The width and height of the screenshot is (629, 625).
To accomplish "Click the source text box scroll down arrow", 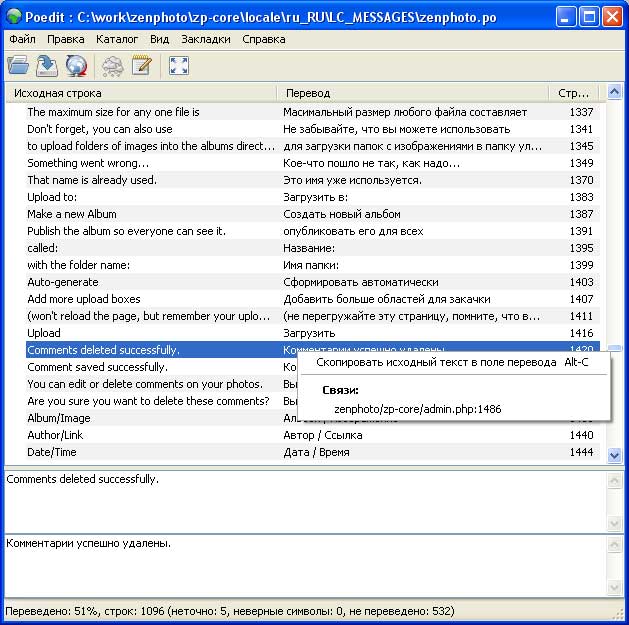I will click(614, 523).
